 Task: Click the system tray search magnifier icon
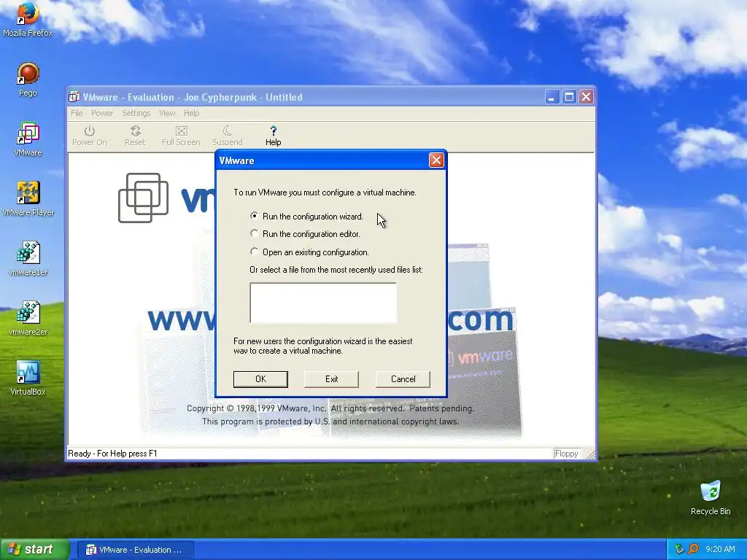693,549
